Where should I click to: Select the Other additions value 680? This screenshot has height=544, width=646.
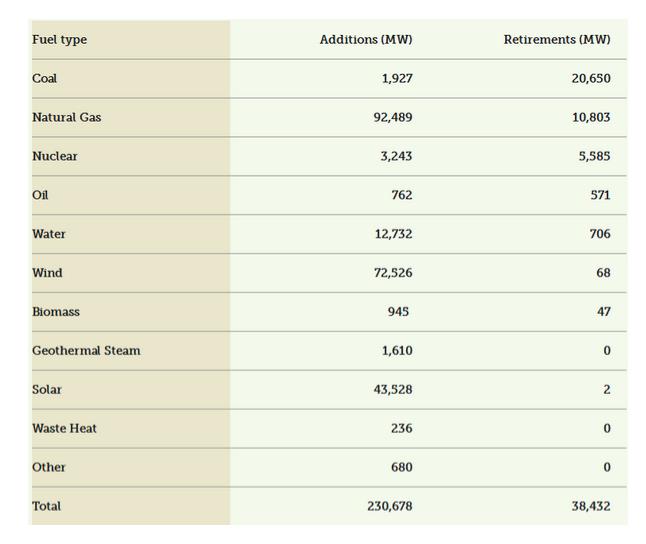click(401, 468)
